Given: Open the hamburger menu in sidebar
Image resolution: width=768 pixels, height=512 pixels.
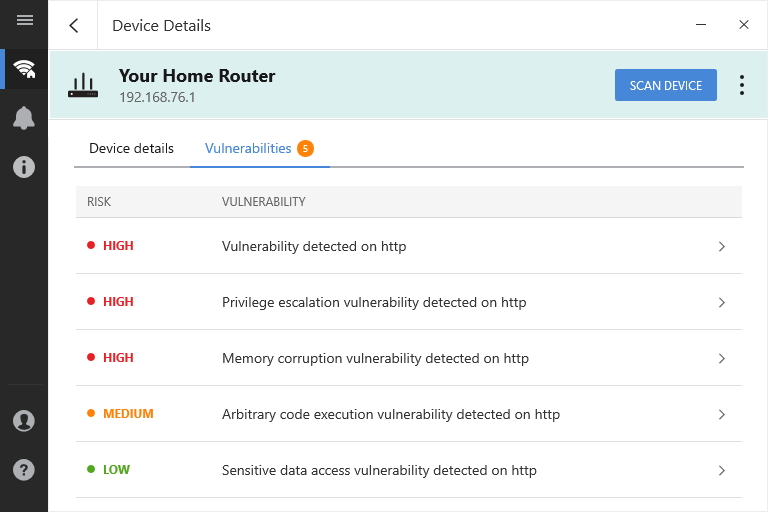Looking at the screenshot, I should pyautogui.click(x=24, y=20).
